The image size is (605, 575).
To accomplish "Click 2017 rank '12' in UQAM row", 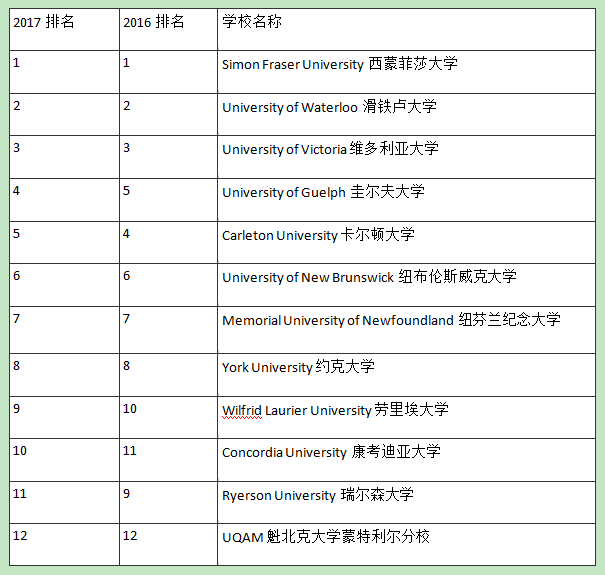I will pos(20,536).
